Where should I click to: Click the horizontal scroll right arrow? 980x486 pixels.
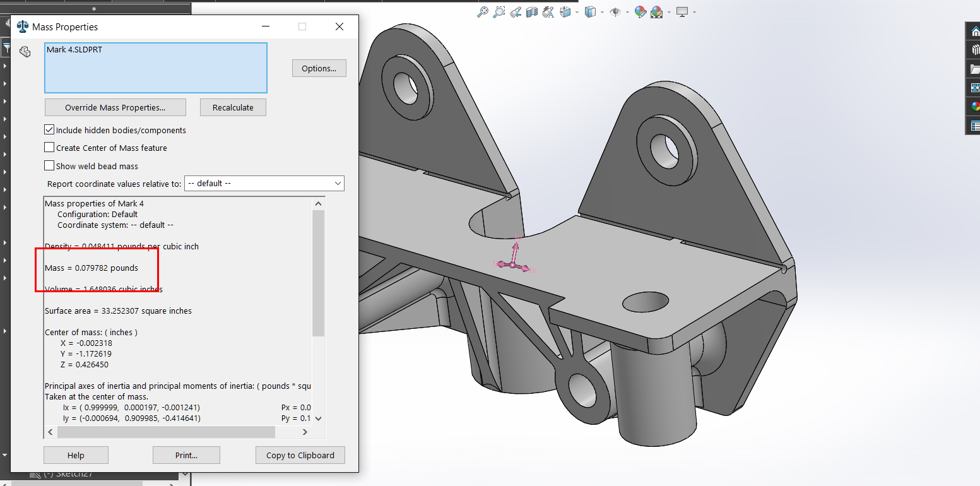pyautogui.click(x=305, y=432)
